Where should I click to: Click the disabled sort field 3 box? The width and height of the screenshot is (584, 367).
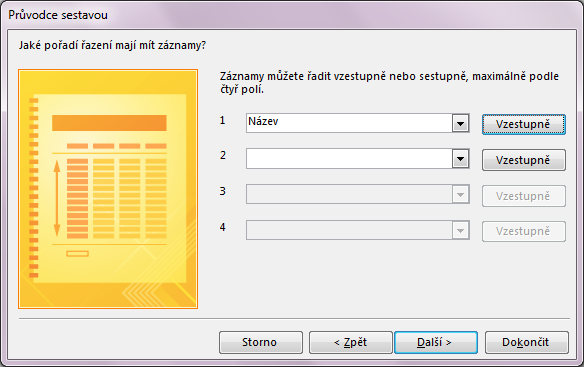coord(349,194)
